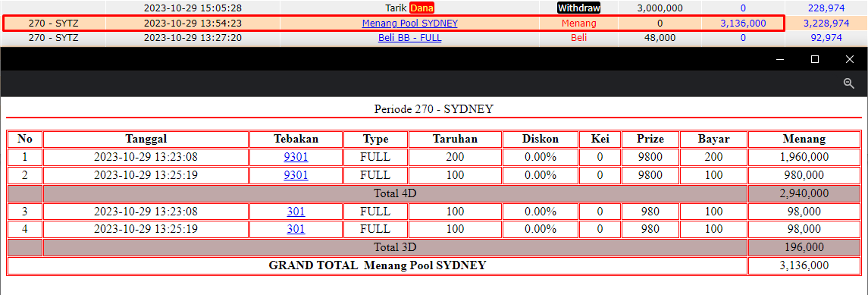Maximize the popup window
This screenshot has height=295, width=868.
pos(815,59)
